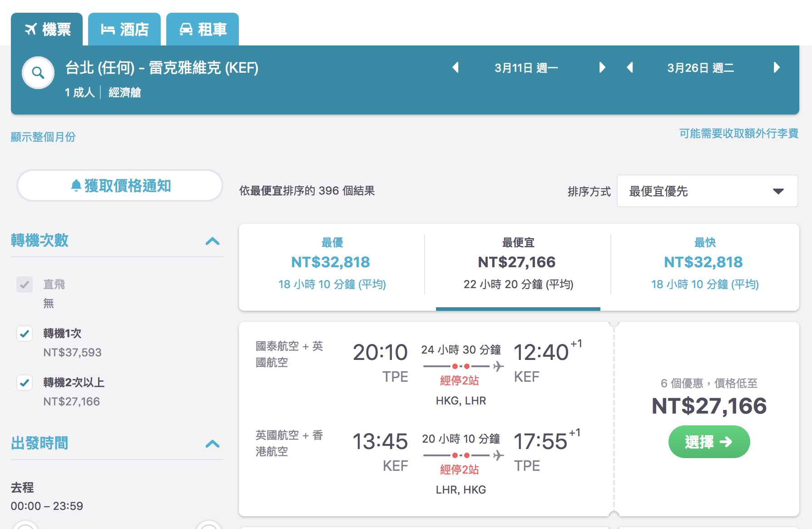Click the green 選擇 button
812x529 pixels.
pos(709,442)
